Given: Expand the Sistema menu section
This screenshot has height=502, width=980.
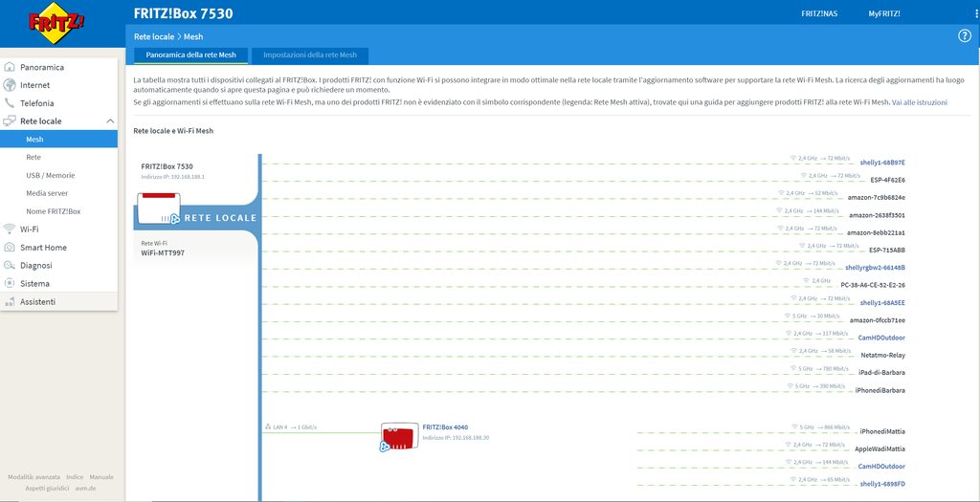Looking at the screenshot, I should [x=34, y=284].
